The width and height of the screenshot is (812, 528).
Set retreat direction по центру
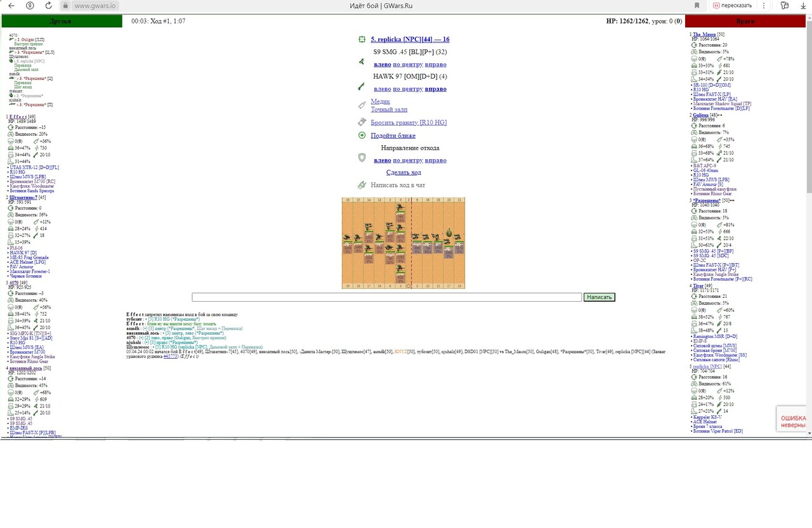408,160
